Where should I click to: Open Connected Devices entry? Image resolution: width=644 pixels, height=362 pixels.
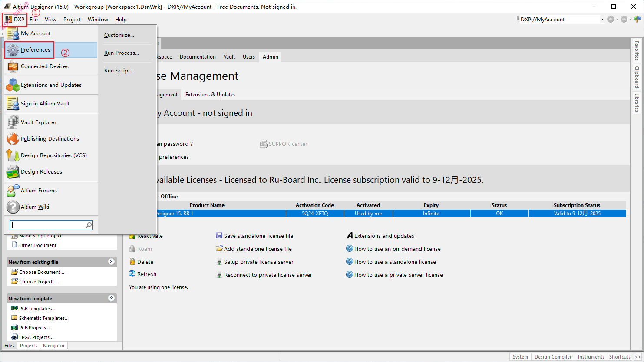coord(51,66)
